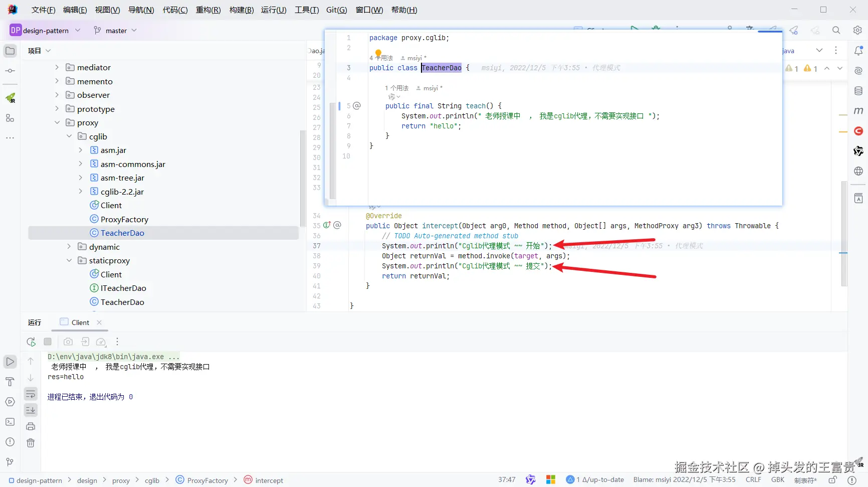This screenshot has height=487, width=868.
Task: Click the 37:47 caret position indicator
Action: click(x=507, y=480)
